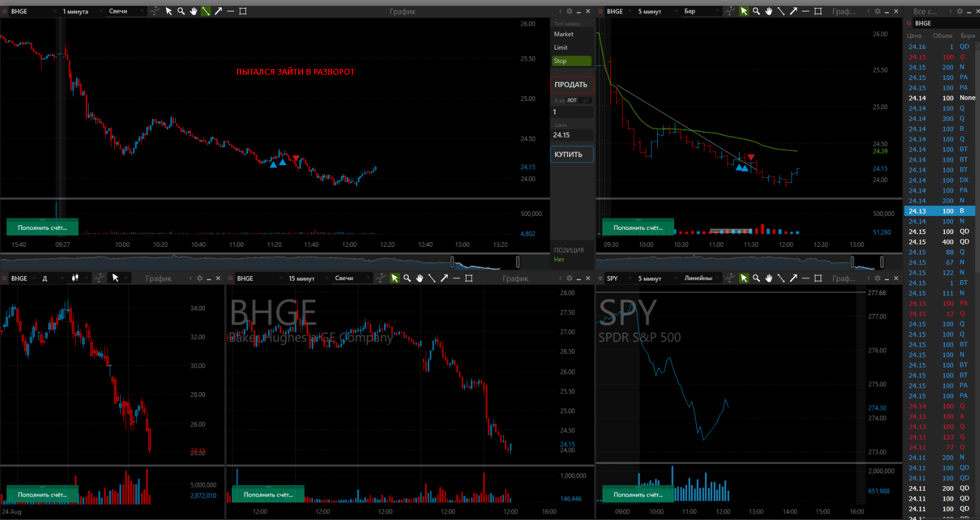The image size is (980, 520).
Task: Toggle cursor tool in SPY chart toolbar
Action: (744, 278)
